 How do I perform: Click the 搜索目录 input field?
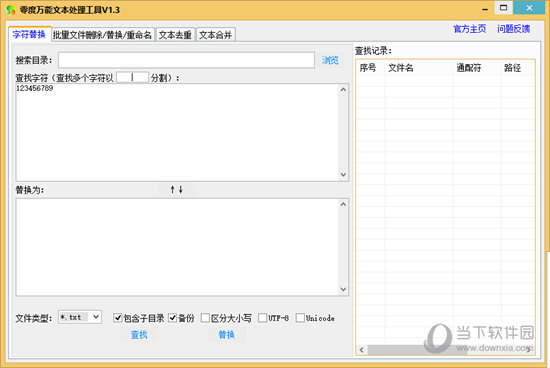pyautogui.click(x=186, y=60)
